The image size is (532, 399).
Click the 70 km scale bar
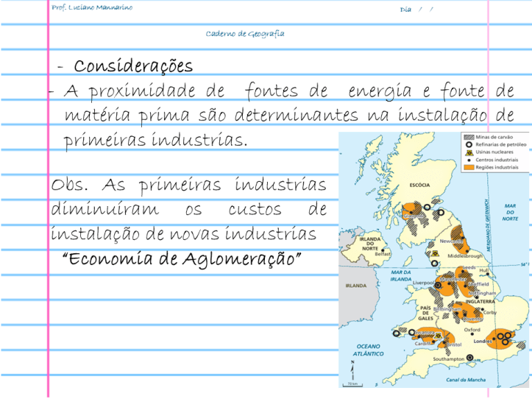(x=352, y=382)
